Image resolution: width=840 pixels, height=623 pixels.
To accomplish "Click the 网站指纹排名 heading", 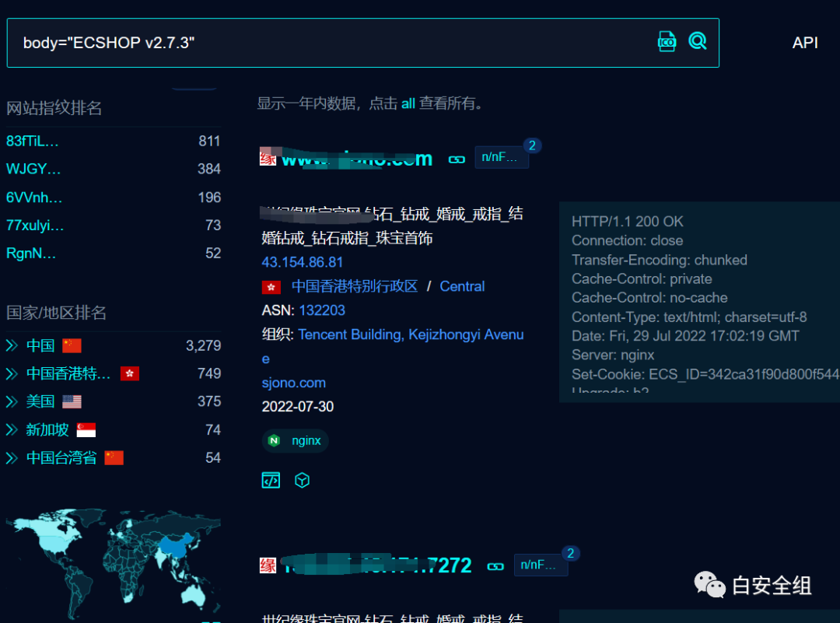I will [x=54, y=107].
